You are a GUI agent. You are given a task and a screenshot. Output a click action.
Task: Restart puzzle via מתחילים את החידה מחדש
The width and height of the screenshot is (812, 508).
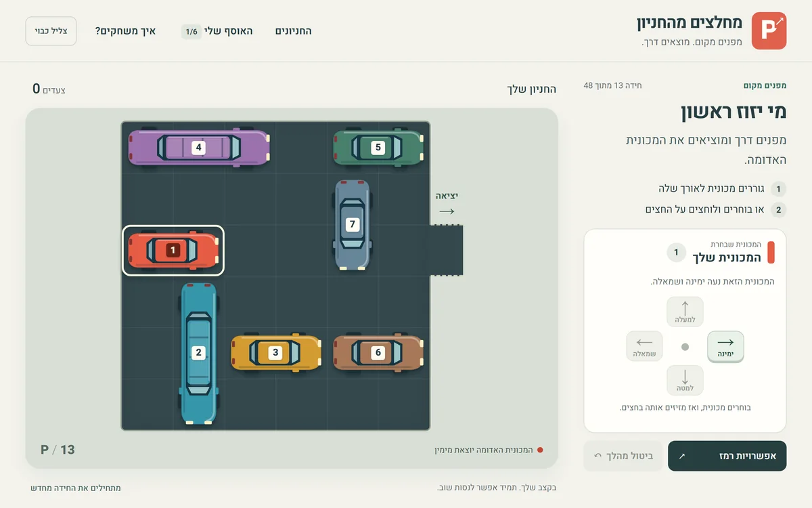click(x=76, y=488)
